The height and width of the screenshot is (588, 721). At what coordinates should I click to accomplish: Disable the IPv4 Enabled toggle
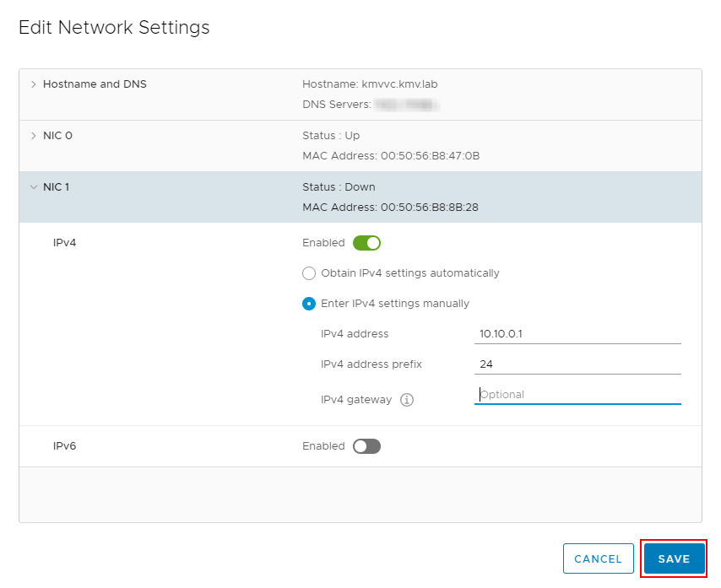click(366, 243)
